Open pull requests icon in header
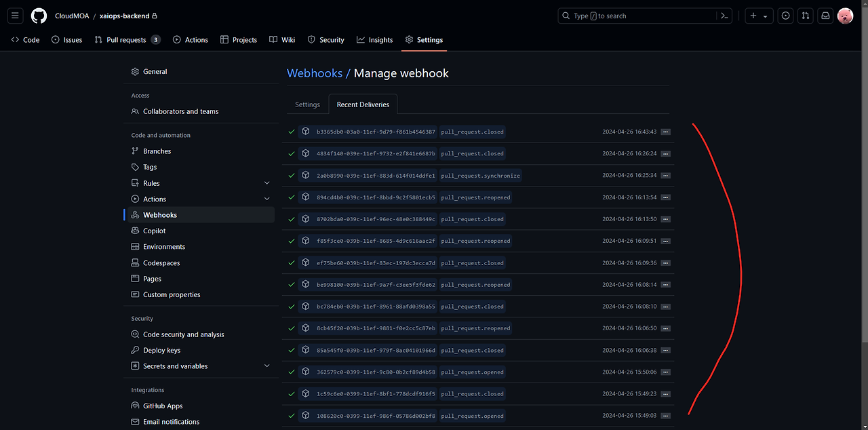 (x=806, y=16)
